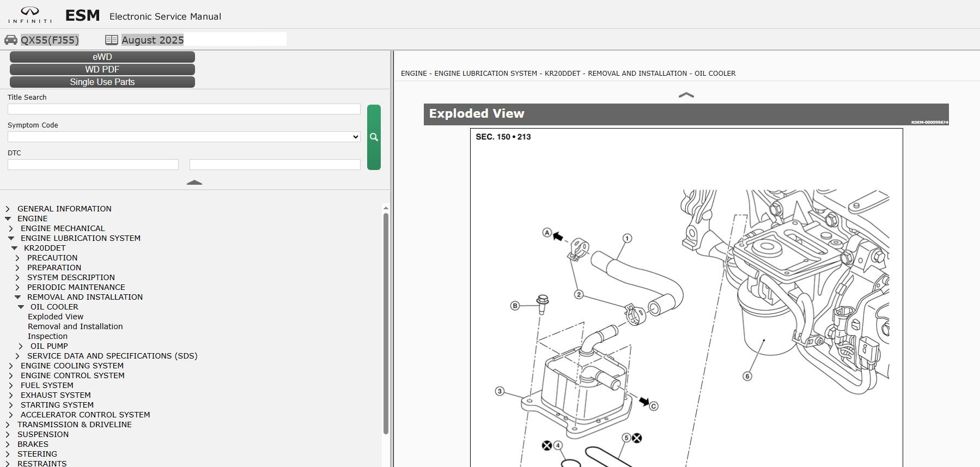Select STARTING SYSTEM entry
Viewport: 980px width, 467px height.
pyautogui.click(x=57, y=405)
